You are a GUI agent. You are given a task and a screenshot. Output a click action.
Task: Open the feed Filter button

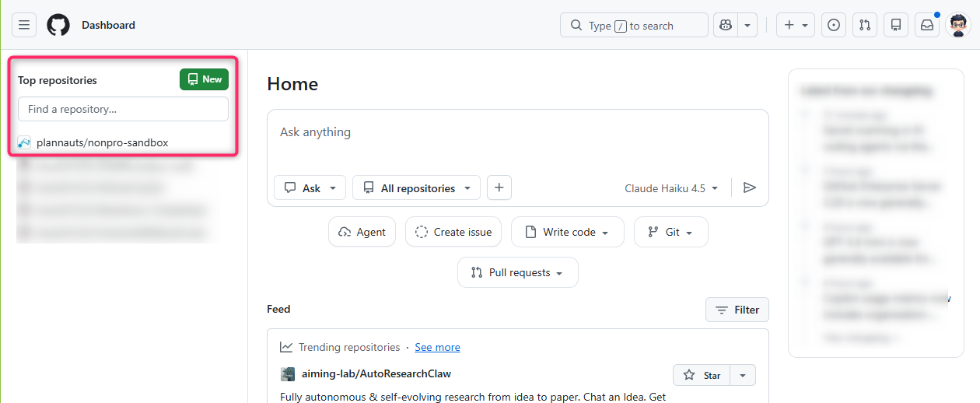click(x=737, y=310)
